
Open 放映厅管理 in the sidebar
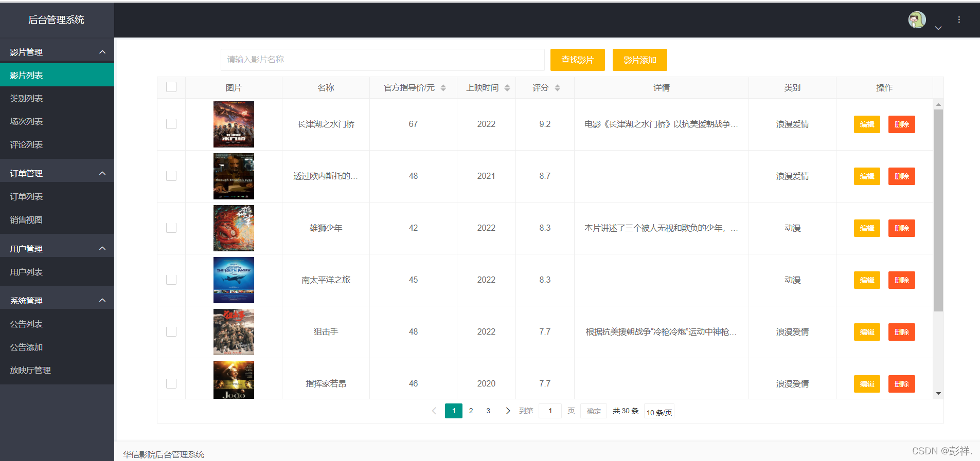(x=57, y=370)
